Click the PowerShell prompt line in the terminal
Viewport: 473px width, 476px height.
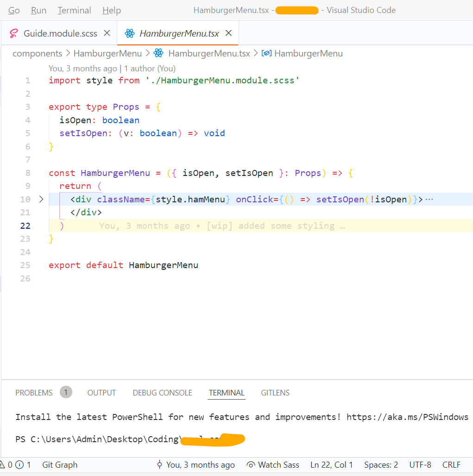[130, 439]
